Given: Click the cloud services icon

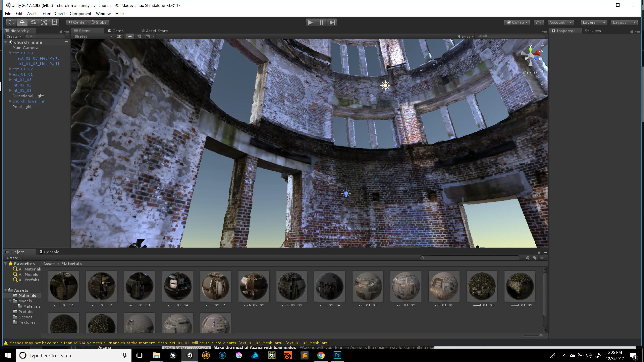Looking at the screenshot, I should 539,22.
